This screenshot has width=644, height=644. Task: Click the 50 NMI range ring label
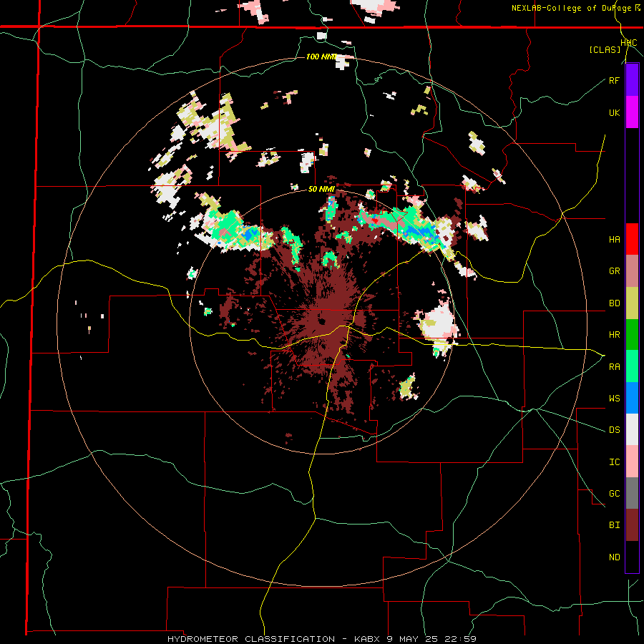[x=321, y=190]
